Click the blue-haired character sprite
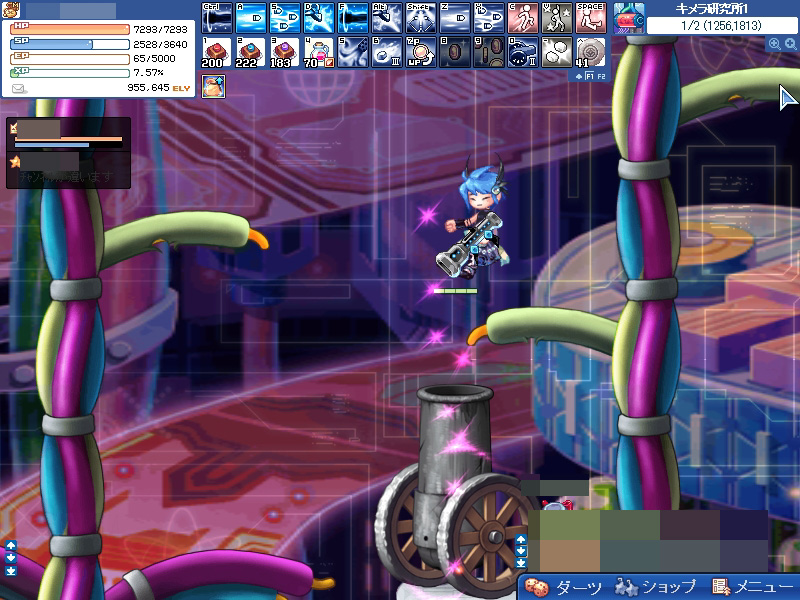The height and width of the screenshot is (600, 800). click(473, 219)
